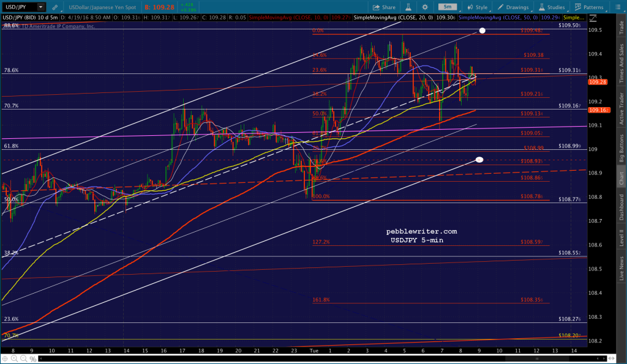This screenshot has width=627, height=364.
Task: Click the scrollbar left arrow
Action: (41, 359)
